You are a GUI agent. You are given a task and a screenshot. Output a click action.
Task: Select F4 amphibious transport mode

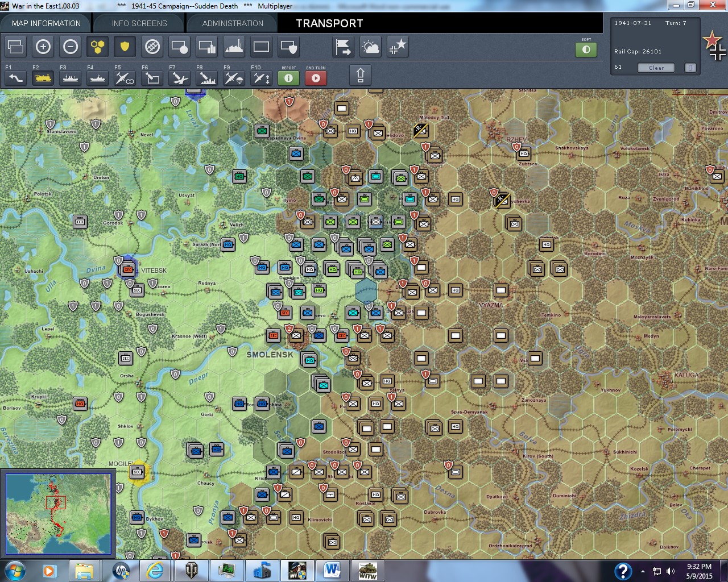pos(98,77)
